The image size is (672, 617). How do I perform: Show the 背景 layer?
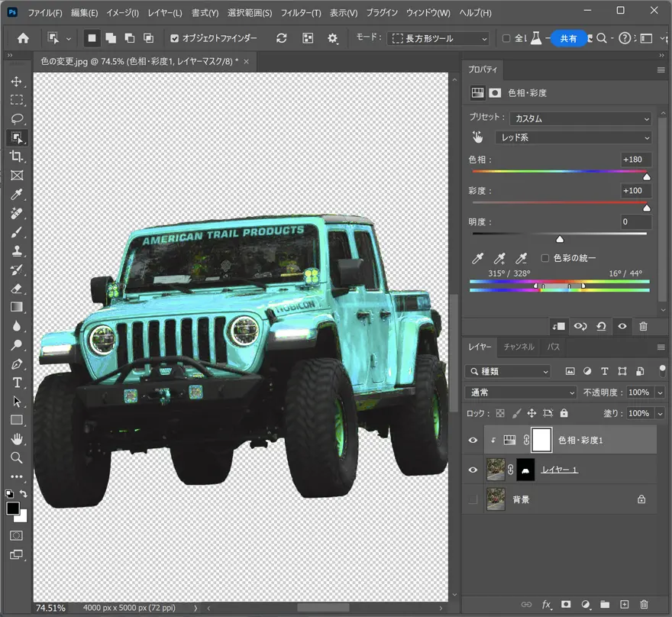pos(473,499)
